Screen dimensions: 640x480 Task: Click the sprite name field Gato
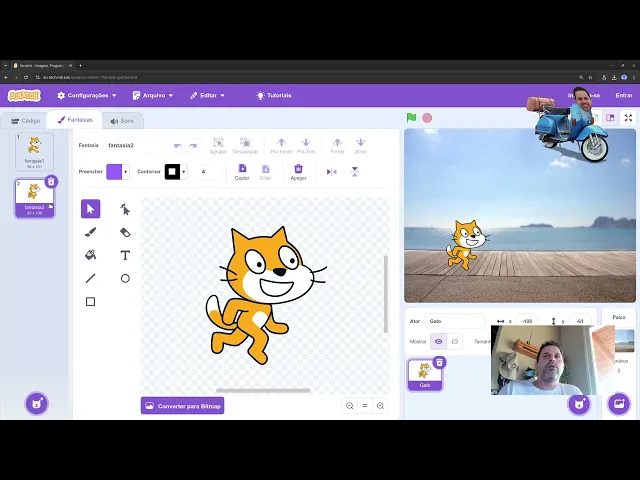point(455,321)
